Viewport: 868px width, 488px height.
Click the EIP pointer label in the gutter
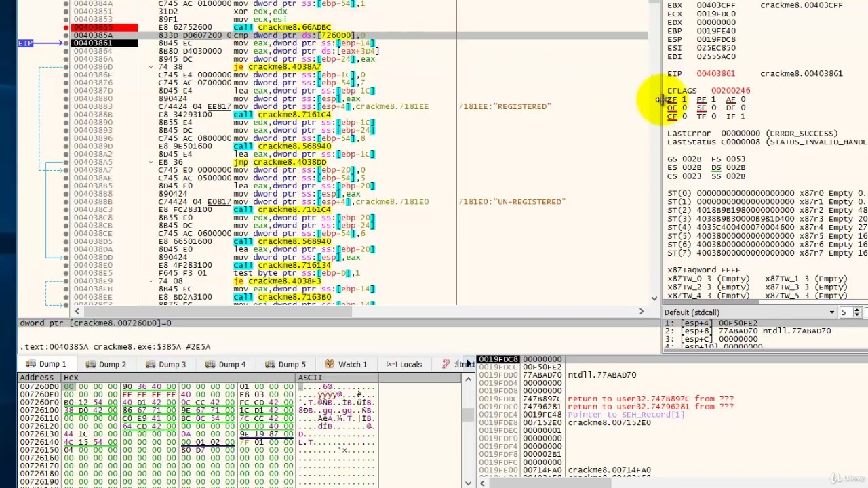[x=25, y=43]
